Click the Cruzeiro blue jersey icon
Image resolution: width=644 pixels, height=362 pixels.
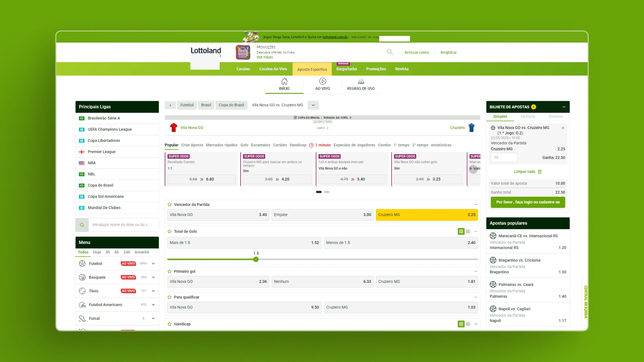472,128
